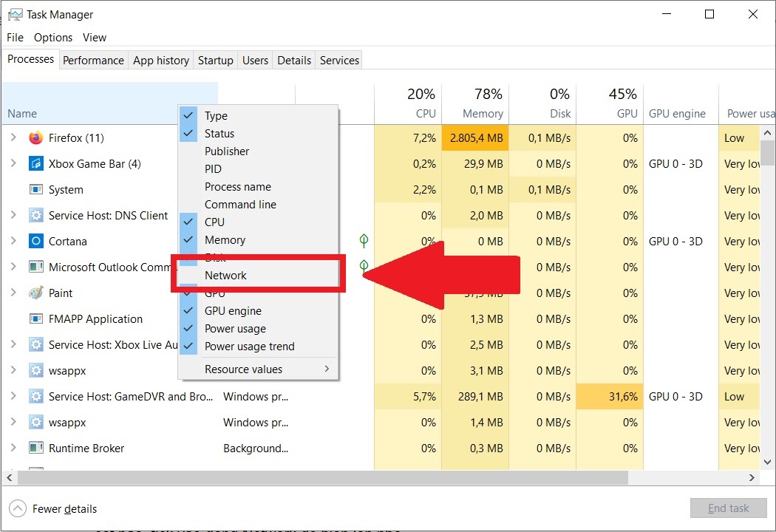Switch to the App history tab
Viewport: 776px width, 532px height.
[161, 60]
